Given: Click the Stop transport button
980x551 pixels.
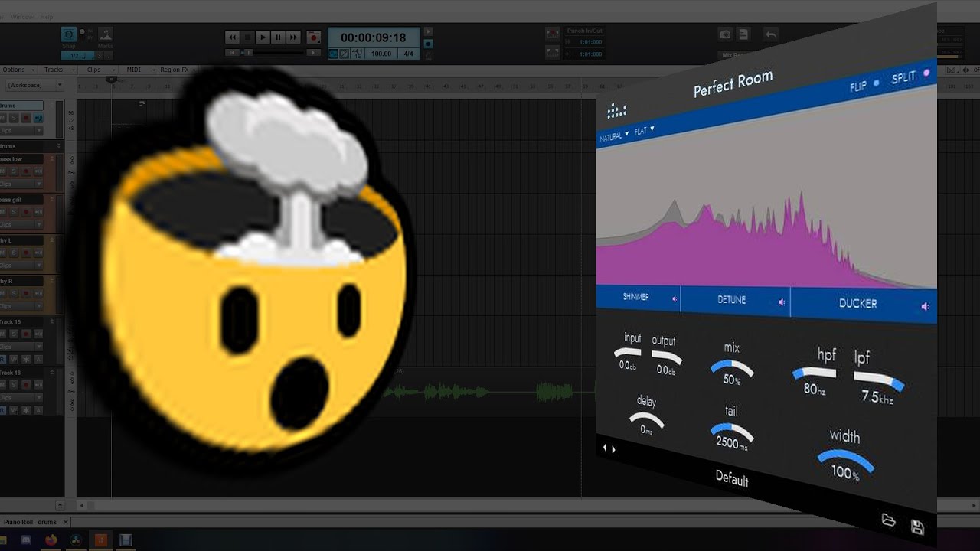Looking at the screenshot, I should click(x=247, y=37).
